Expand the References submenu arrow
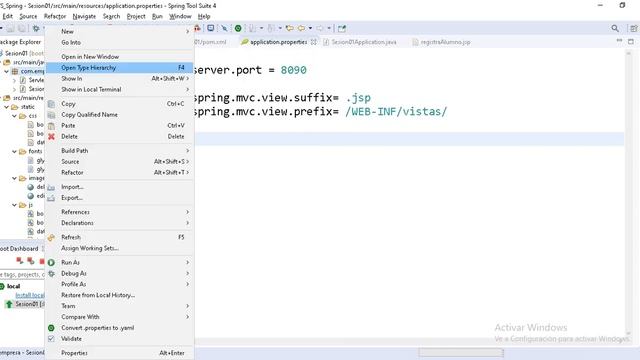This screenshot has height=360, width=640. click(187, 212)
